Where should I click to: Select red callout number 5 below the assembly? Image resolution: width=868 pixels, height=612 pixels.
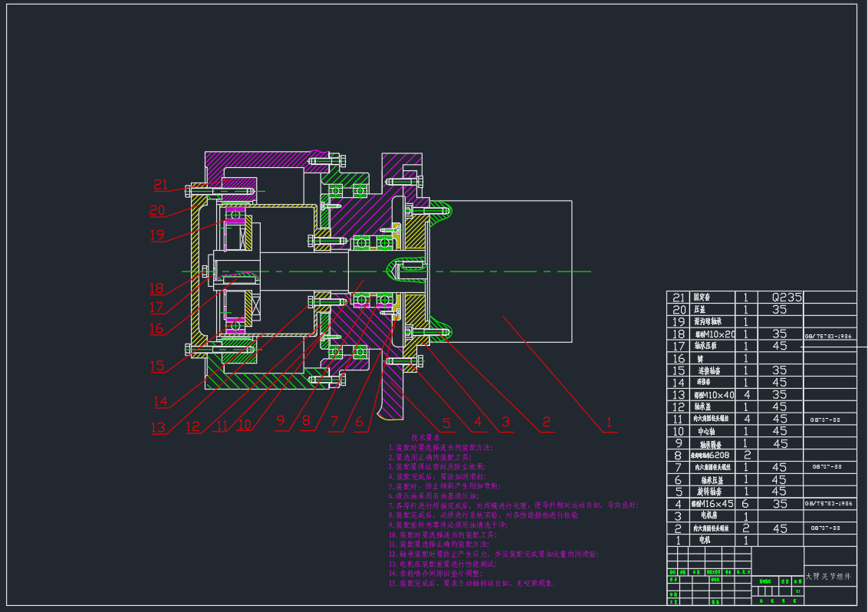446,422
